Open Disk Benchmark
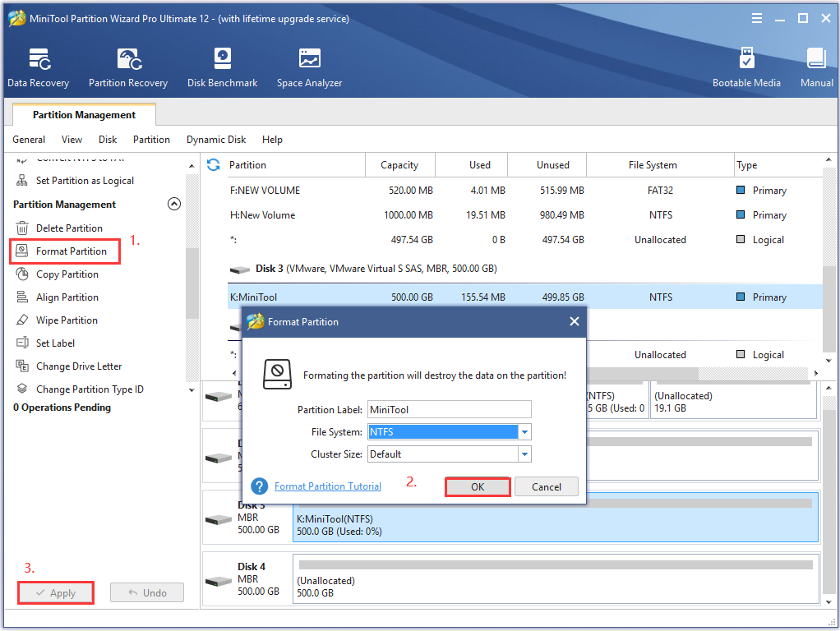Screen dimensions: 840x631 tap(222, 68)
